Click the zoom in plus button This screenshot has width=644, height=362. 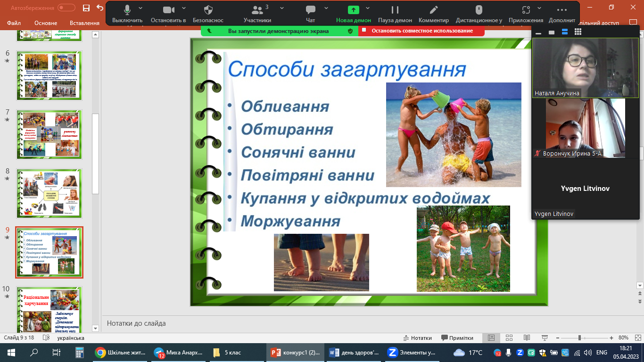click(611, 338)
